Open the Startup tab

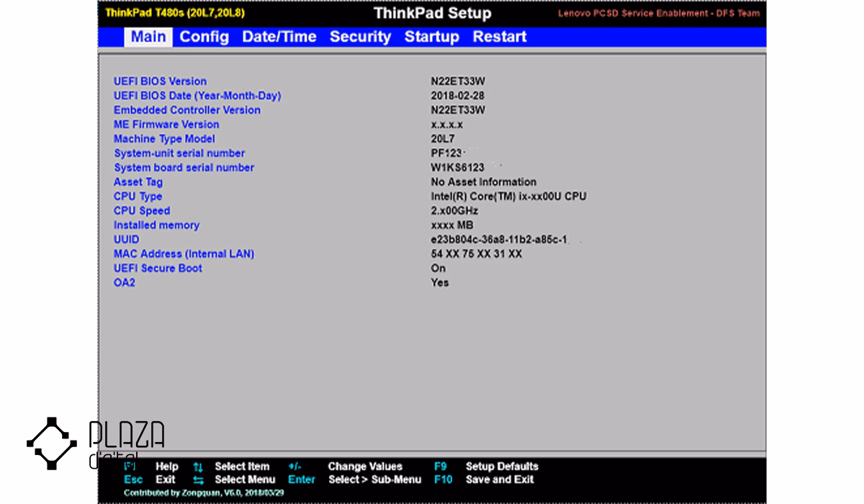point(431,37)
